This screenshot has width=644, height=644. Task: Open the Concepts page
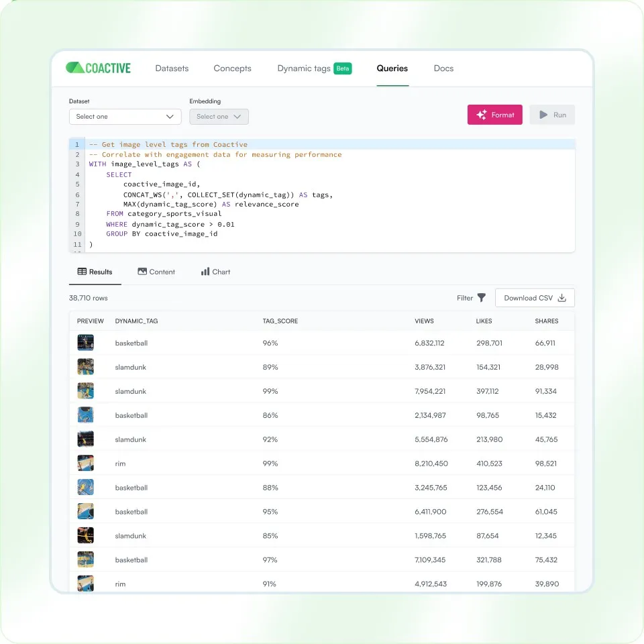coord(232,68)
